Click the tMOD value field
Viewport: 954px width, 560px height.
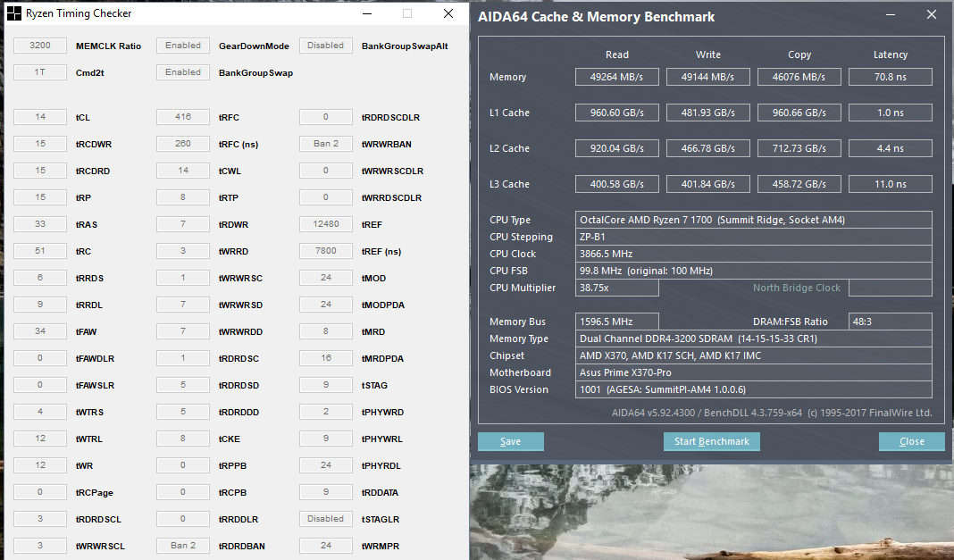pos(325,277)
